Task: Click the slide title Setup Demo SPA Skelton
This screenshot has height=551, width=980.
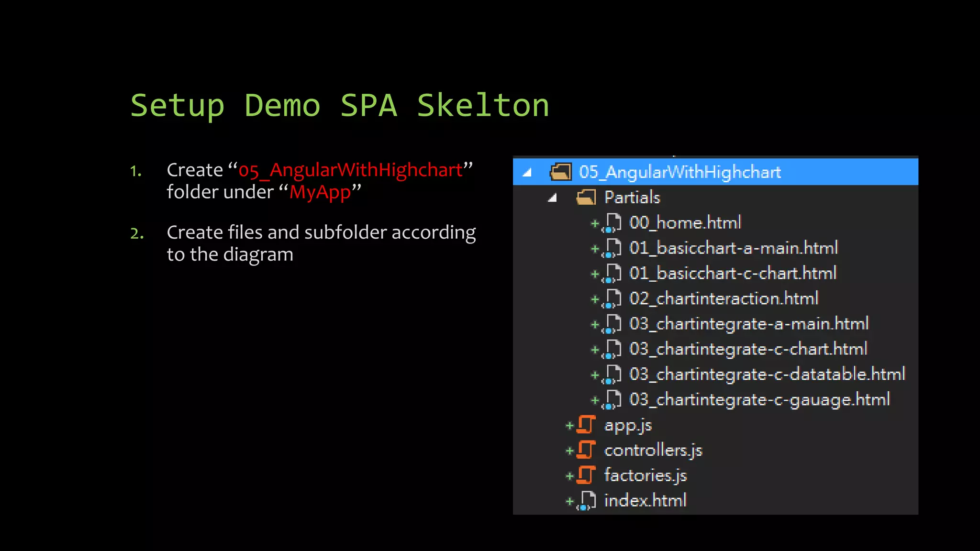Action: [340, 105]
